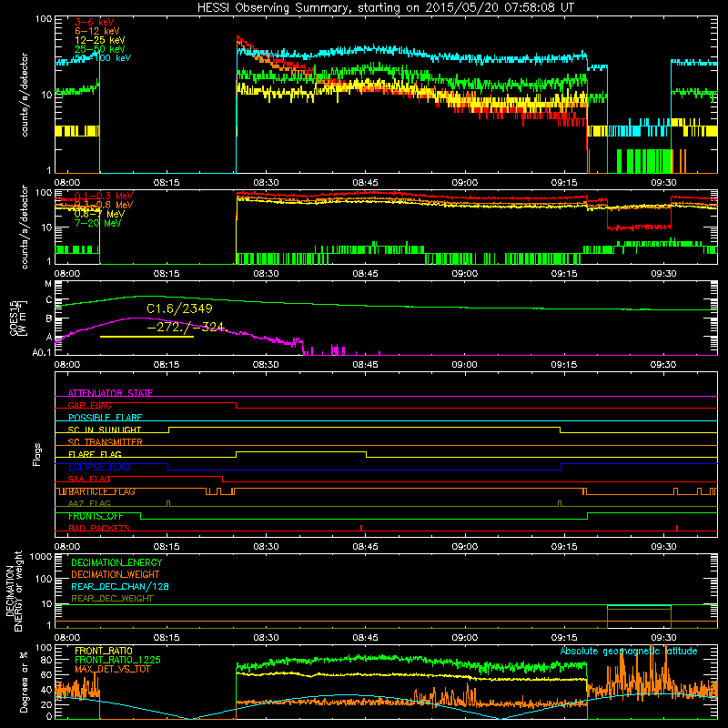
Task: Click the A0.1 label on GOES axis
Action: [42, 353]
